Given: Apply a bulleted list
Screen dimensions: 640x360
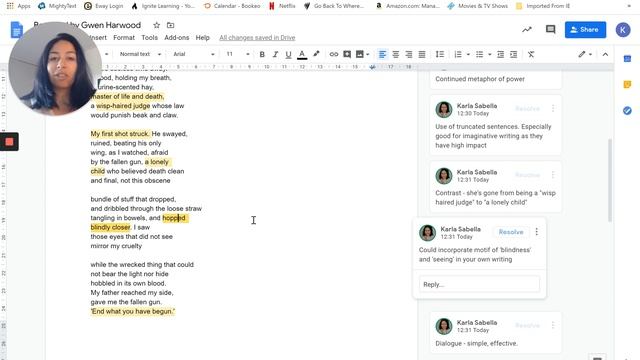Looking at the screenshot, I should pos(480,54).
